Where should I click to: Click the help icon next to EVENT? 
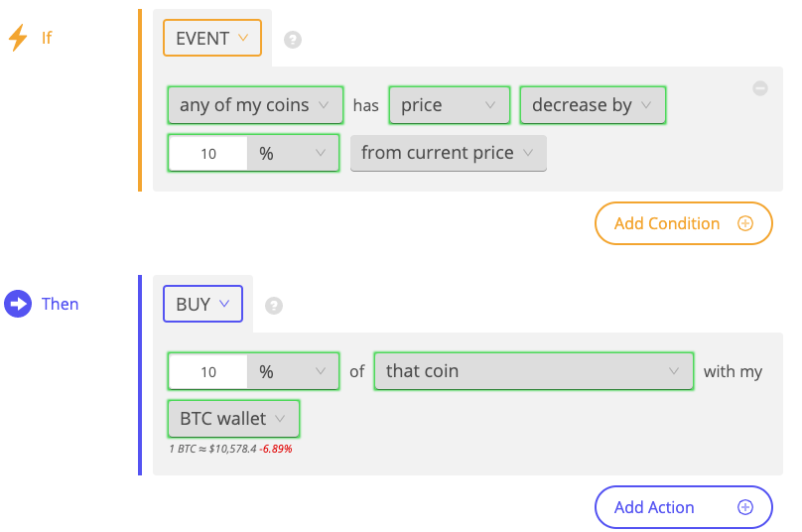[x=293, y=40]
